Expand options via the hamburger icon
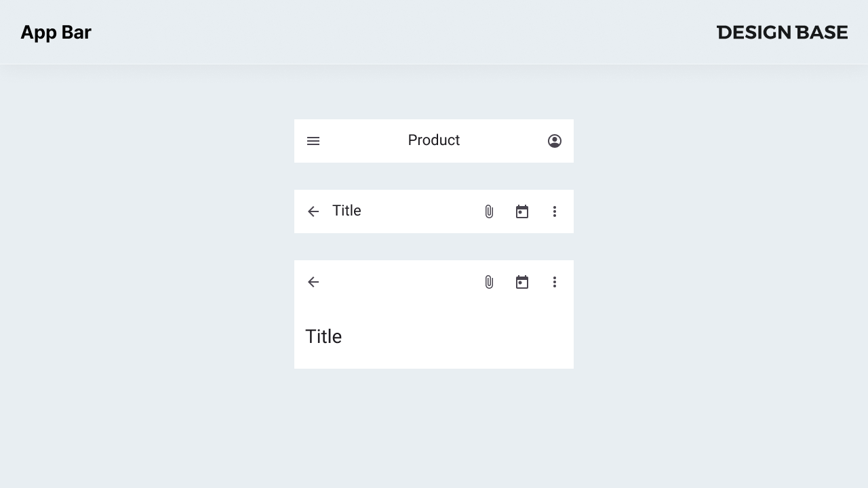Screen dimensions: 868x488 pyautogui.click(x=313, y=140)
